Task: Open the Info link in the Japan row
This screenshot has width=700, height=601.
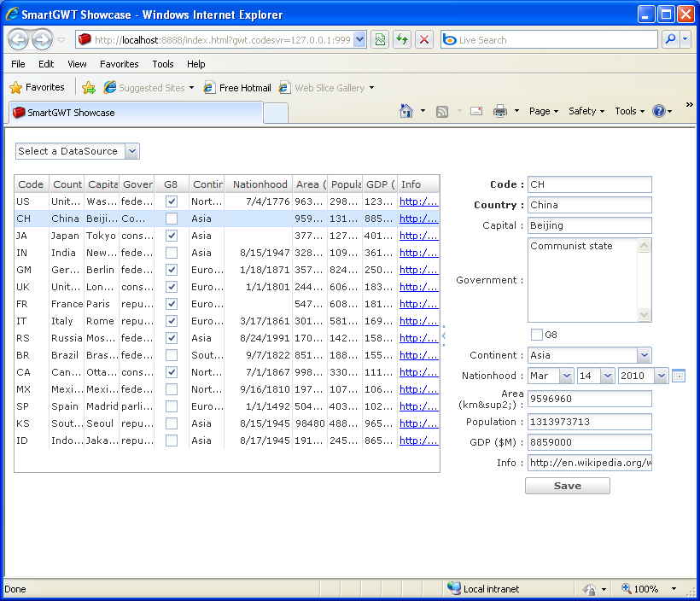Action: (418, 236)
